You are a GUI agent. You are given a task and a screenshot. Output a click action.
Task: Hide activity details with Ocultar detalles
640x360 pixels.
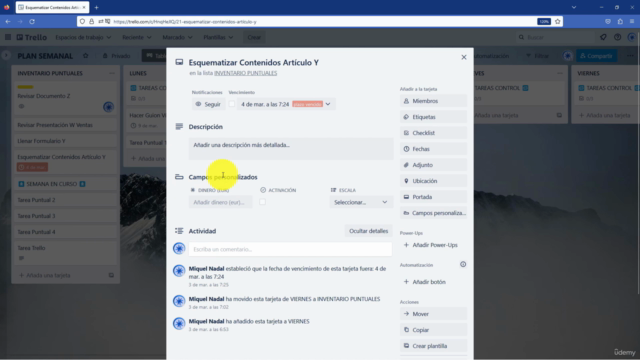click(x=368, y=231)
